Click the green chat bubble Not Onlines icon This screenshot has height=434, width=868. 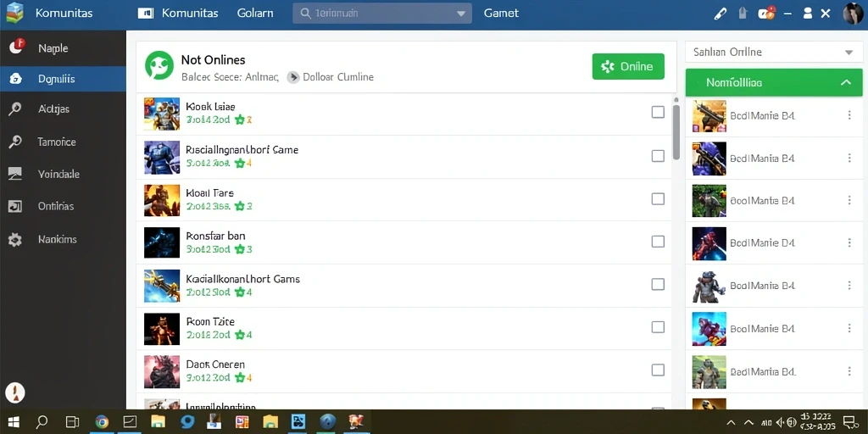159,65
